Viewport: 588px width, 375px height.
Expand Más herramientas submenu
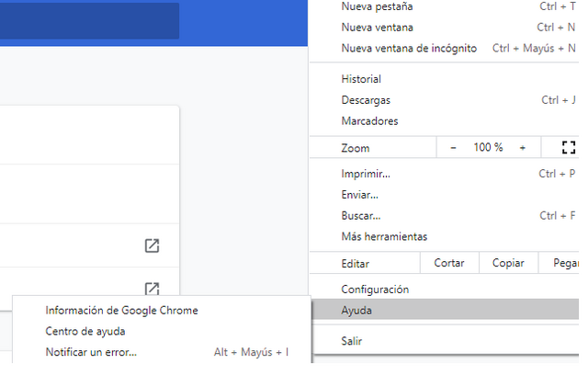click(x=444, y=236)
